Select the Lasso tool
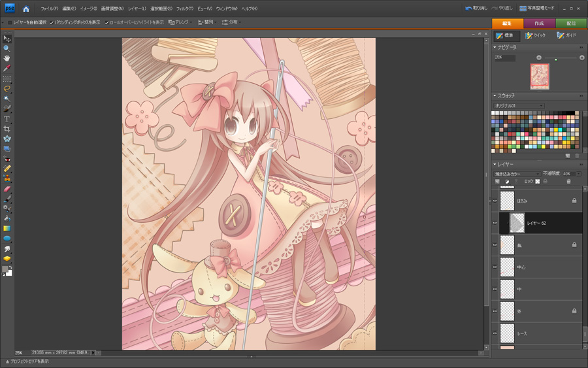 click(7, 89)
